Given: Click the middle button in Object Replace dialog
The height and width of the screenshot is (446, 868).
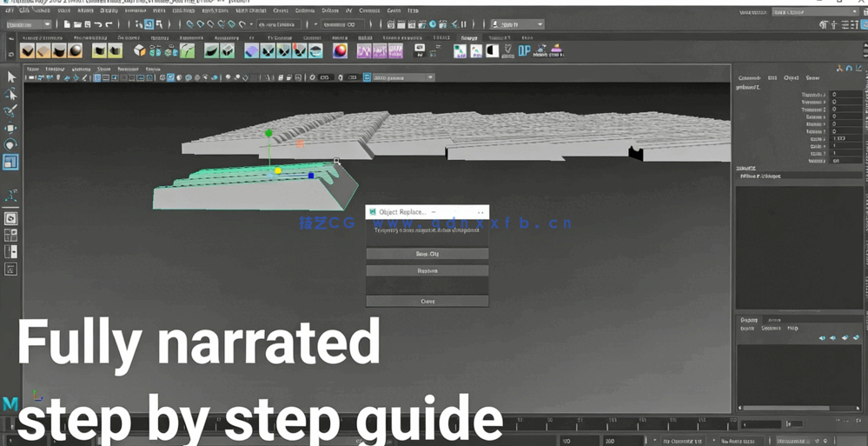Looking at the screenshot, I should (427, 271).
